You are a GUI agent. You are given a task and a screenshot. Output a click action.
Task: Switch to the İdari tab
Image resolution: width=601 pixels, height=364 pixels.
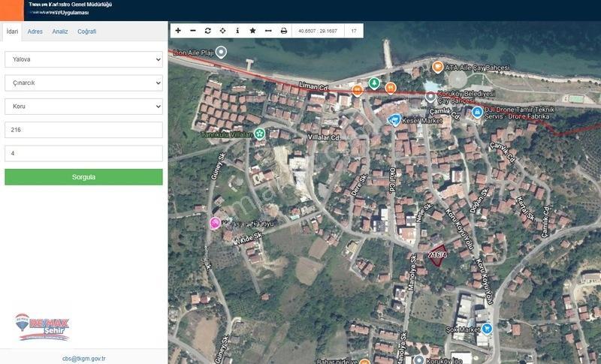(x=12, y=32)
